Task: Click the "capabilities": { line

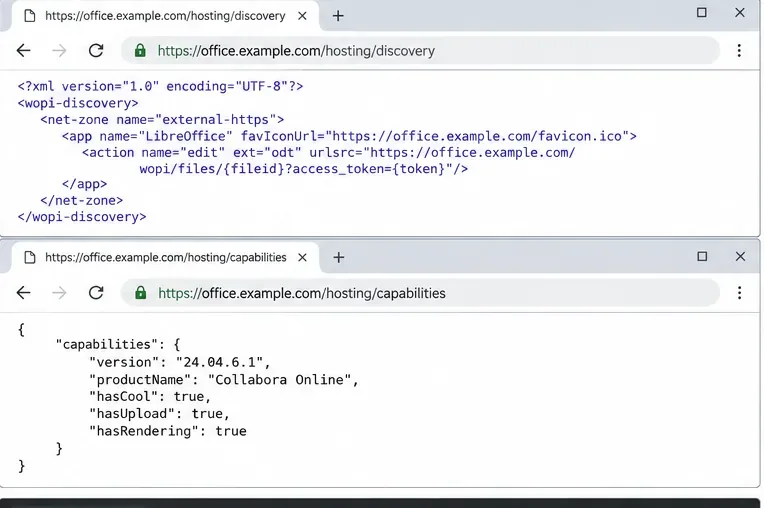Action: pyautogui.click(x=118, y=344)
